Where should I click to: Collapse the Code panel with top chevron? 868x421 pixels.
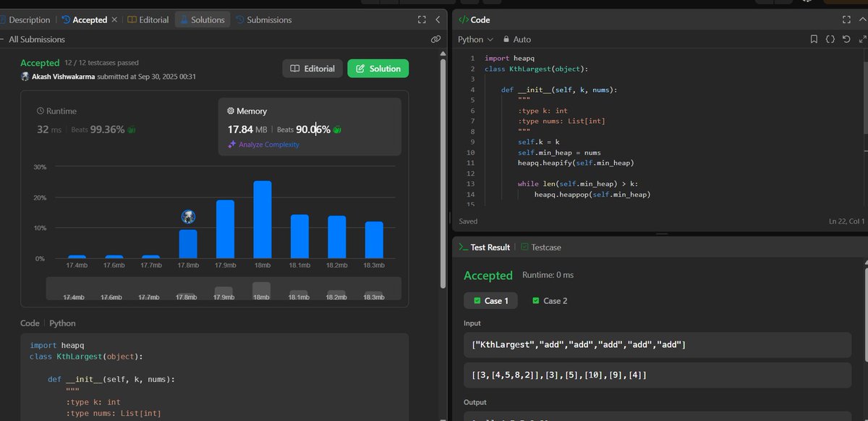click(x=862, y=20)
